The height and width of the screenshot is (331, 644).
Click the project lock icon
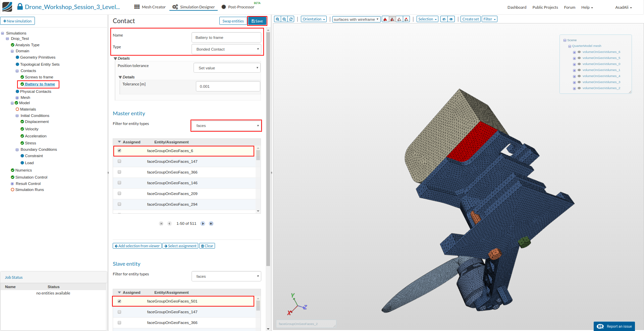[x=20, y=7]
